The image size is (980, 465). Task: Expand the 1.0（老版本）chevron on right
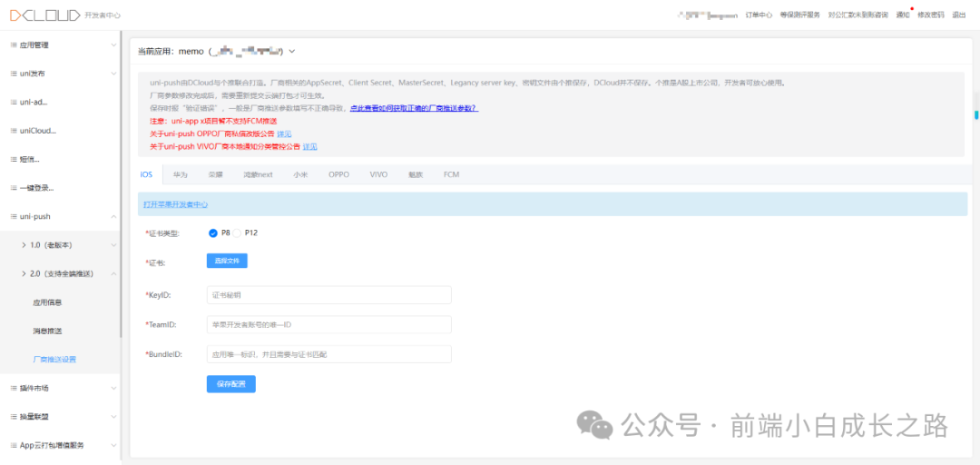click(113, 244)
